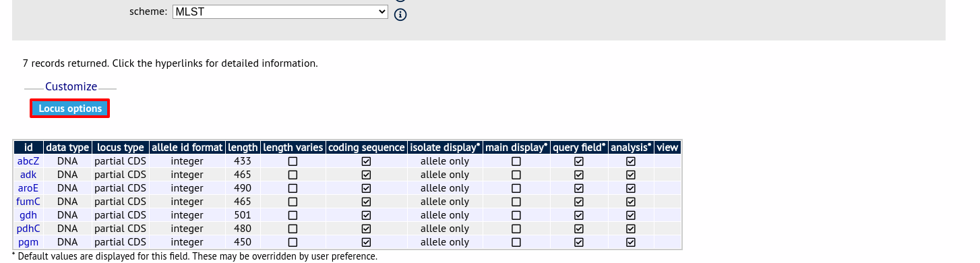Click the default values footnote text
Image resolution: width=980 pixels, height=263 pixels.
click(195, 257)
